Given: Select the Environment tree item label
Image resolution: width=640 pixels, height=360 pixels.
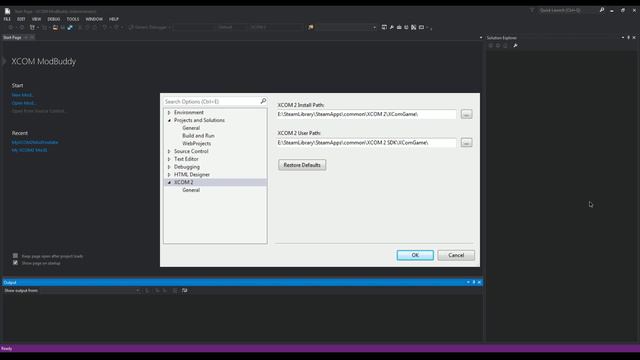Looking at the screenshot, I should tap(189, 112).
